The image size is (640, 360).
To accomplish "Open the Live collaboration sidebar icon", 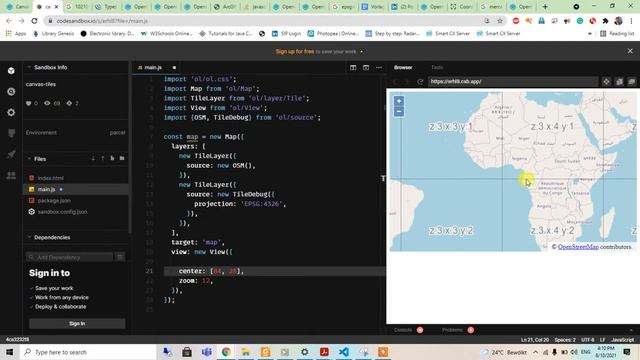I will 11,175.
